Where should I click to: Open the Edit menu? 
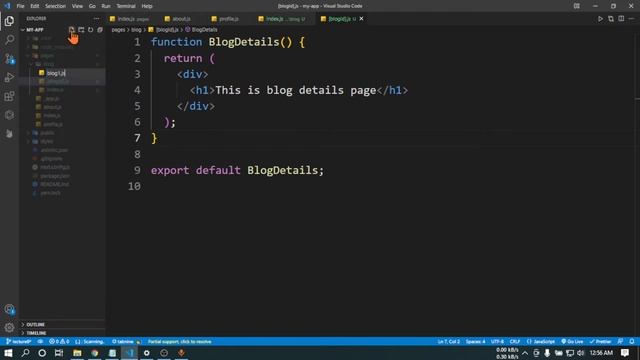coord(35,6)
